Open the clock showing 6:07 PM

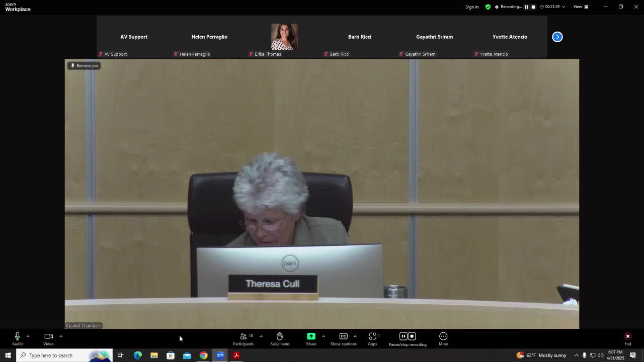pos(615,355)
